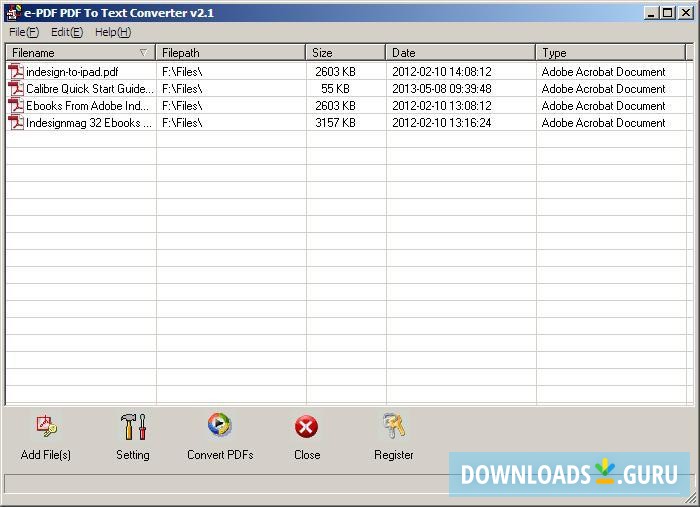Click F:\Files\ path of Indesignmag 32 Ebooks row

click(182, 123)
